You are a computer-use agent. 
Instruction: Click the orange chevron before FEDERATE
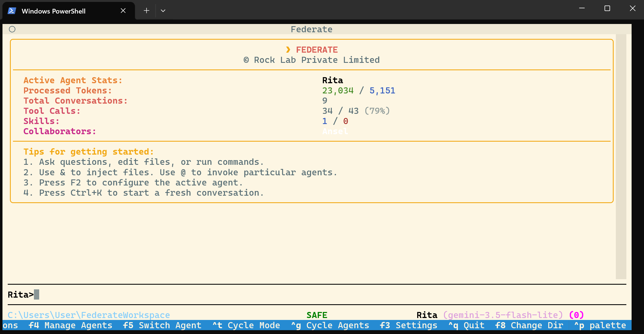point(288,50)
